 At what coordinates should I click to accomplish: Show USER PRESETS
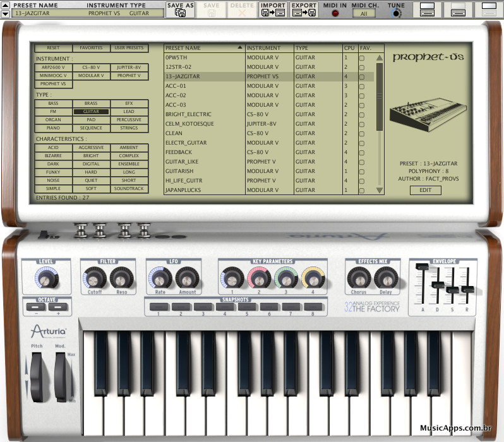(129, 48)
